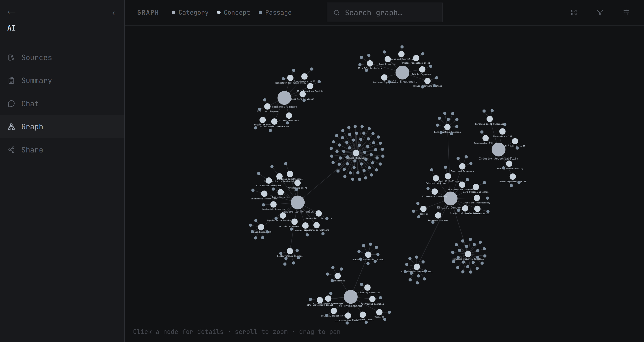Image resolution: width=644 pixels, height=342 pixels.
Task: Click the Existential Risks concept node
Action: tap(436, 178)
